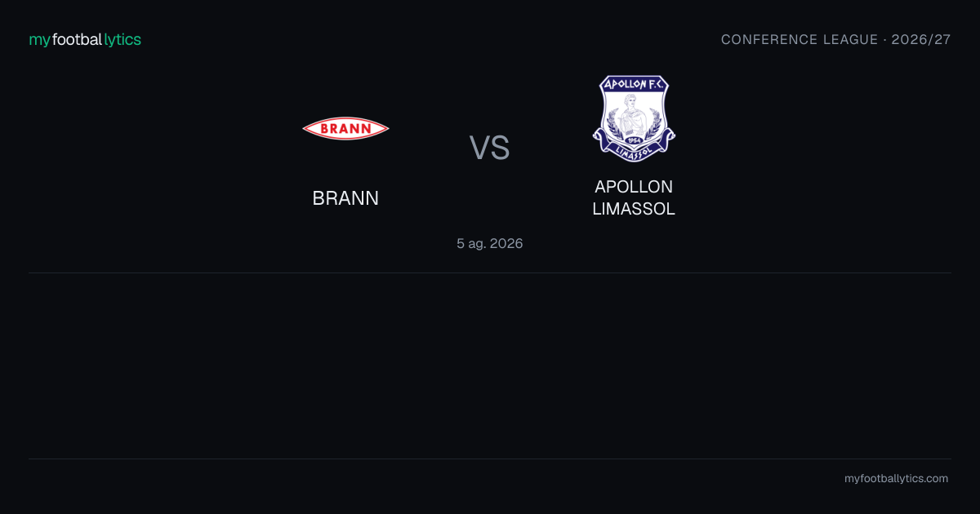Click the white 'football' word in the logo
The height and width of the screenshot is (514, 980).
coord(78,40)
